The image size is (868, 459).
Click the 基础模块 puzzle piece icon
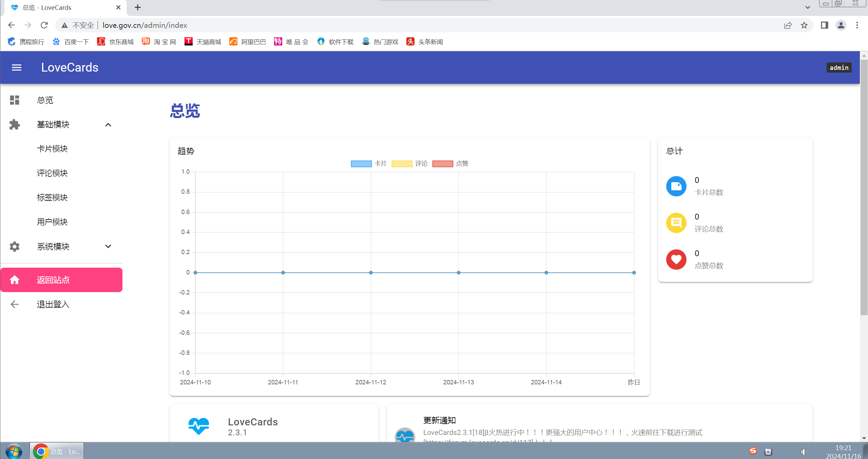[15, 125]
